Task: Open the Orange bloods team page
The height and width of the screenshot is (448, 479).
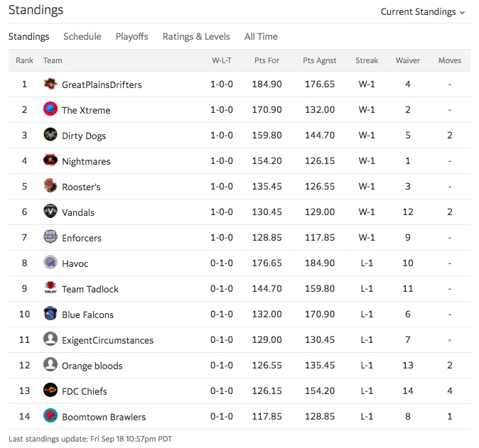Action: 92,366
